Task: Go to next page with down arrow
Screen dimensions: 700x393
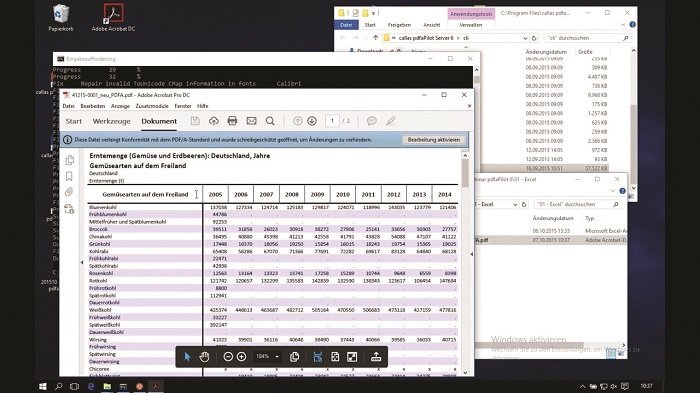Action: tap(312, 121)
